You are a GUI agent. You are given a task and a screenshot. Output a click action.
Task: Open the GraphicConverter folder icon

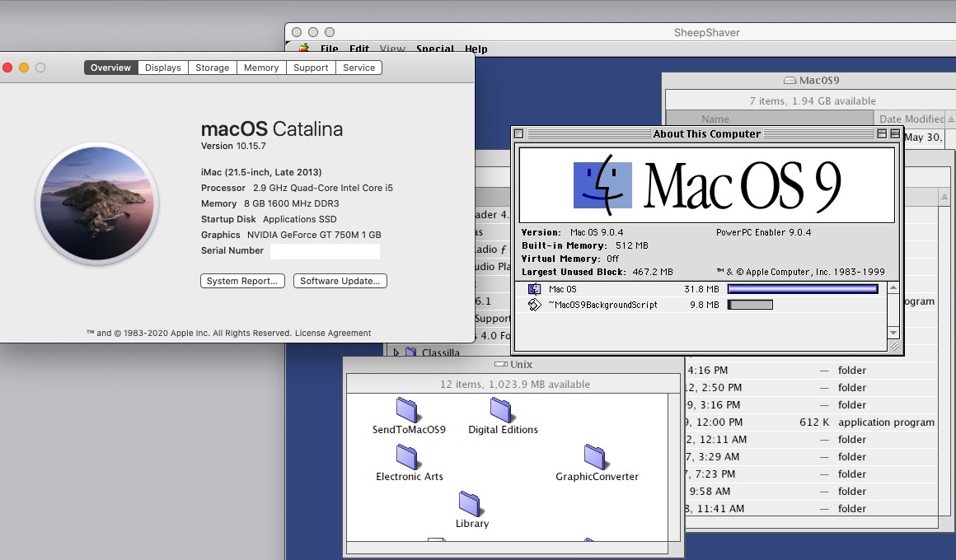coord(594,457)
